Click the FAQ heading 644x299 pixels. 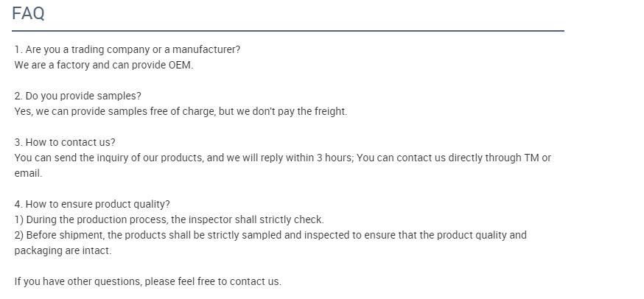[x=28, y=13]
